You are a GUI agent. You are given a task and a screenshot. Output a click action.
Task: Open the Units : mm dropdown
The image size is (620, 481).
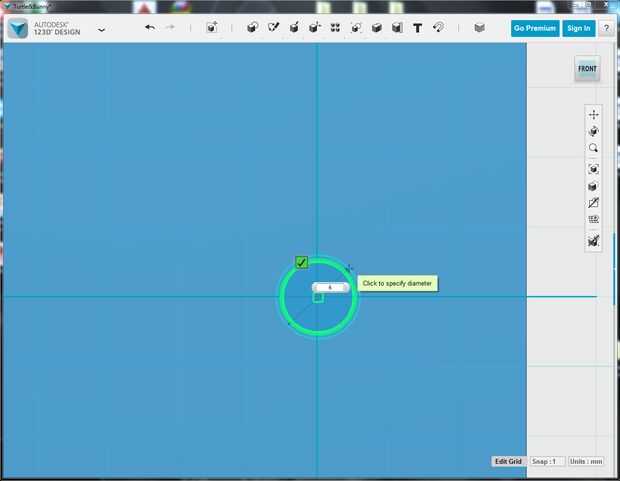(x=586, y=461)
